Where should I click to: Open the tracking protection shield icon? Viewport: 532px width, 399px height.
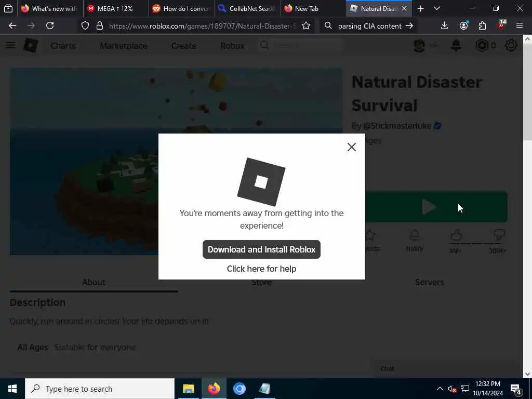coord(85,26)
